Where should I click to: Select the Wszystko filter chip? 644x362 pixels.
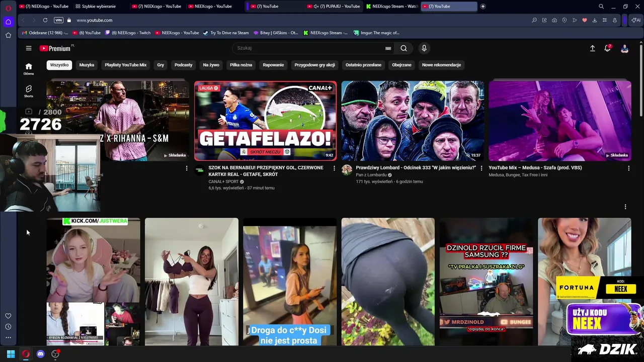tap(59, 65)
